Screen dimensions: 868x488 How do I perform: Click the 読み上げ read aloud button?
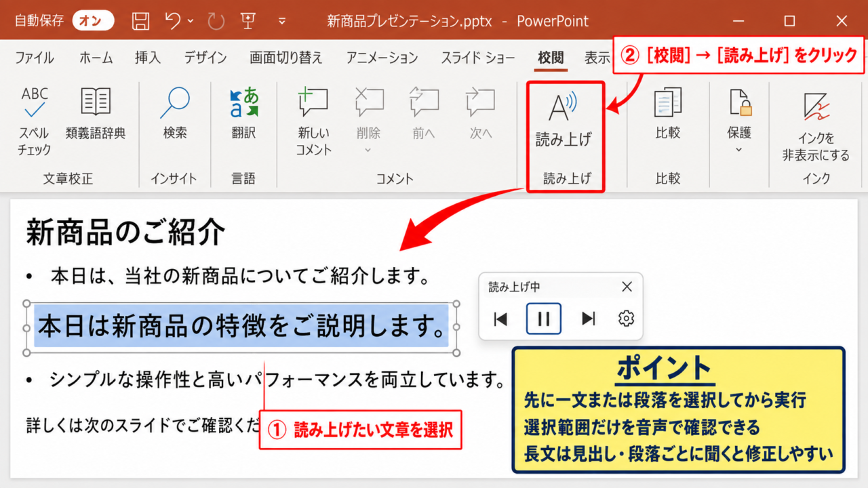point(564,119)
